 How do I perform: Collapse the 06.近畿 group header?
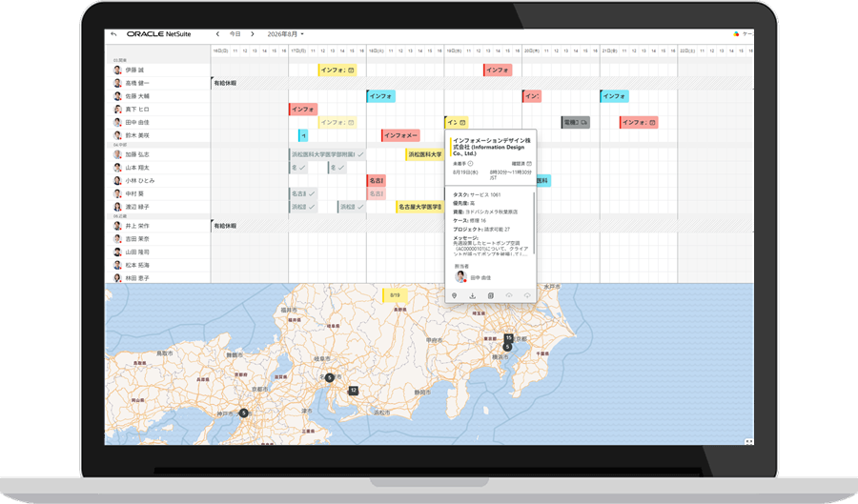120,216
